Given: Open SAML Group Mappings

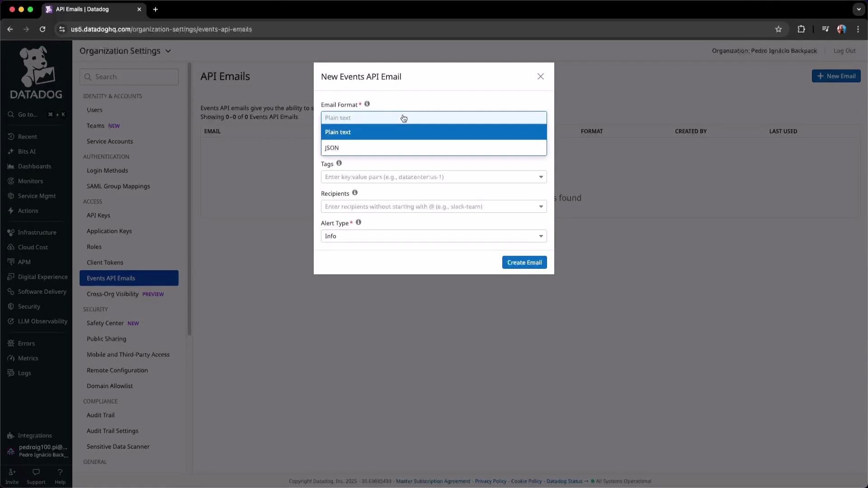Looking at the screenshot, I should tap(118, 186).
